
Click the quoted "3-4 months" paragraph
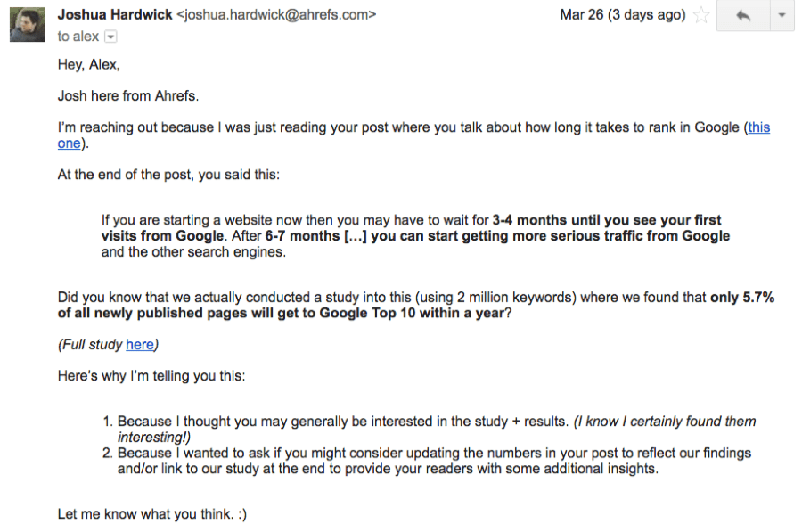tap(415, 236)
